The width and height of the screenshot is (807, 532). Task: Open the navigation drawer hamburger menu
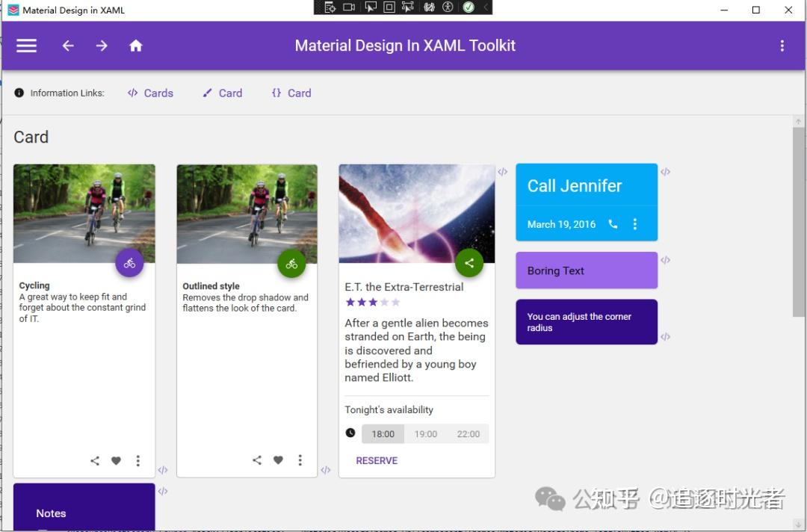[x=26, y=46]
